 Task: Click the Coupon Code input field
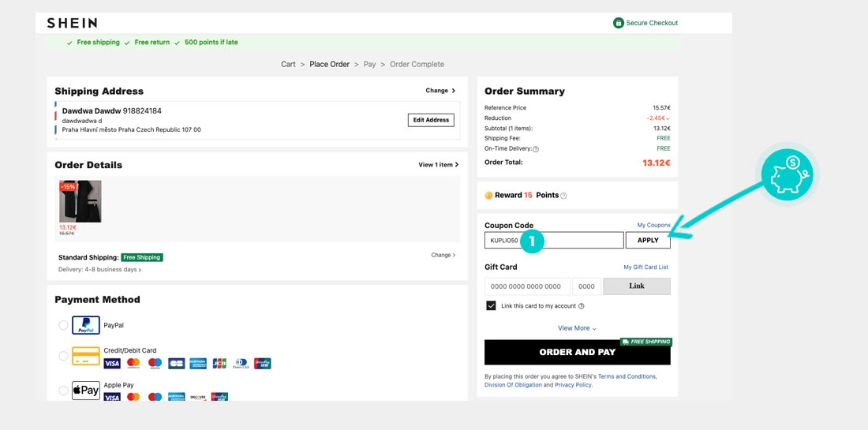[x=554, y=240]
